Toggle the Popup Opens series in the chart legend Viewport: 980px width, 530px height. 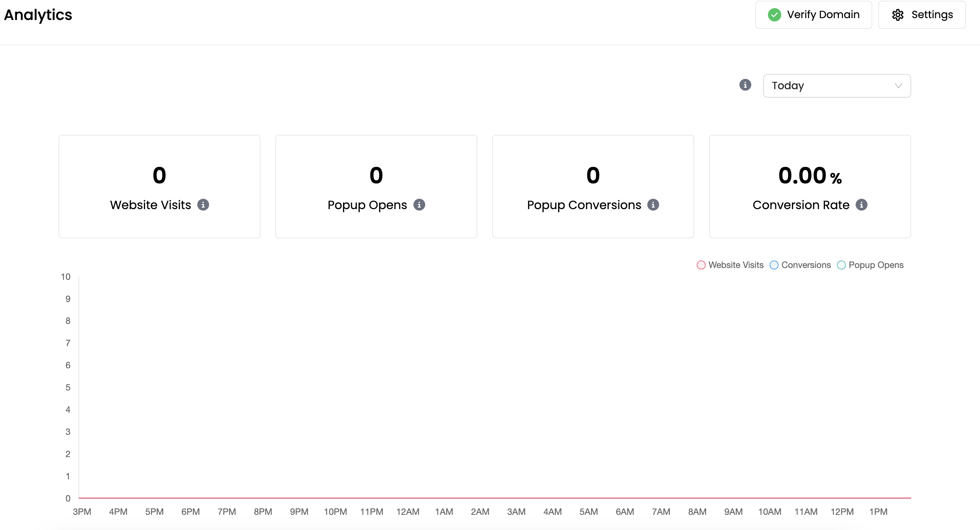(870, 265)
